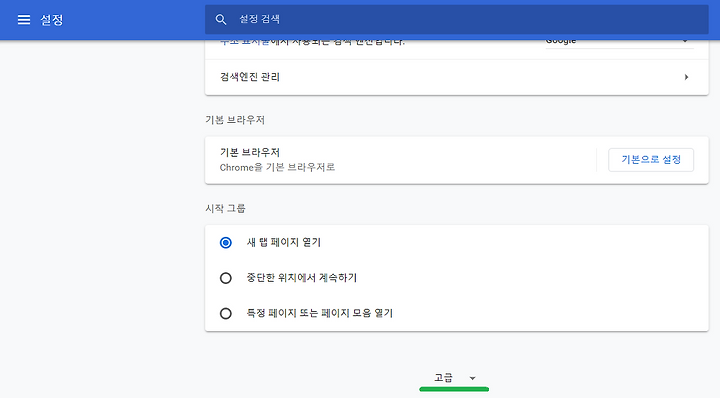Select 특정 페이지 또는 페이지 모음 열기 radio
Image resolution: width=720 pixels, height=398 pixels.
point(225,314)
